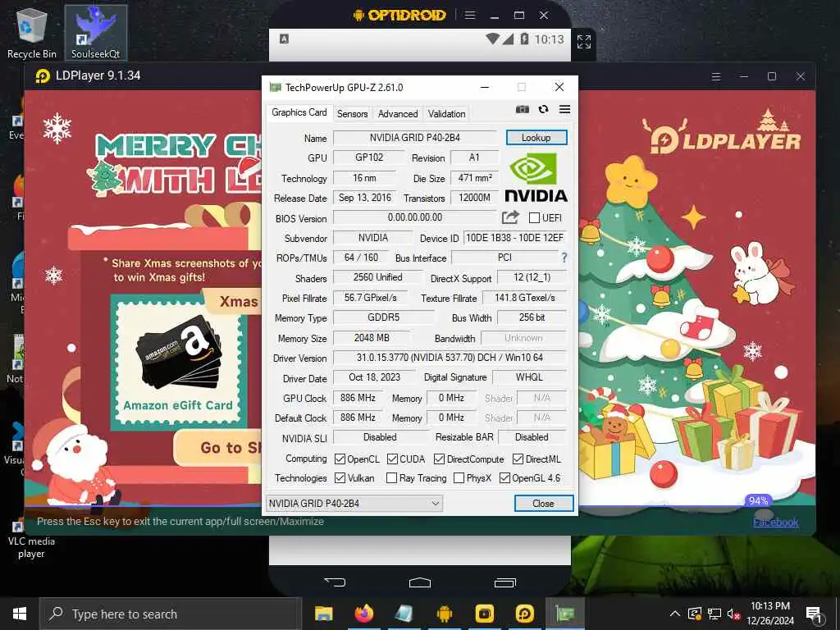
Task: Toggle the OpenCL checkbox
Action: [340, 459]
